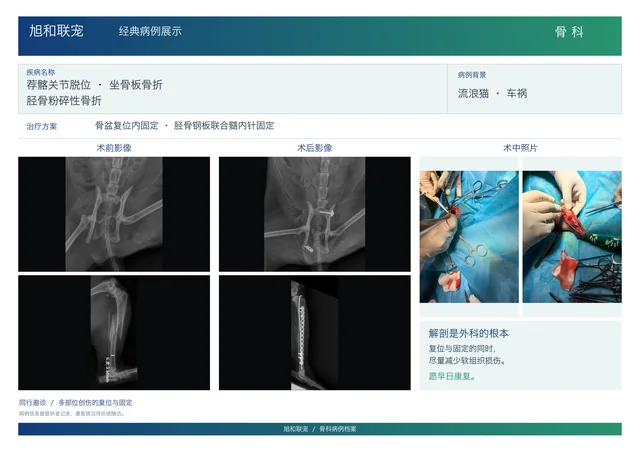Select the 骨盆复位内固定 treatment text

127,126
